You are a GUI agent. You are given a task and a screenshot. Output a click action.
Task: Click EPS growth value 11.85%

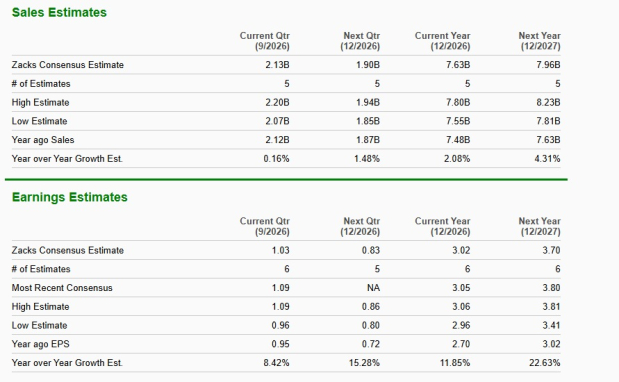(x=455, y=363)
